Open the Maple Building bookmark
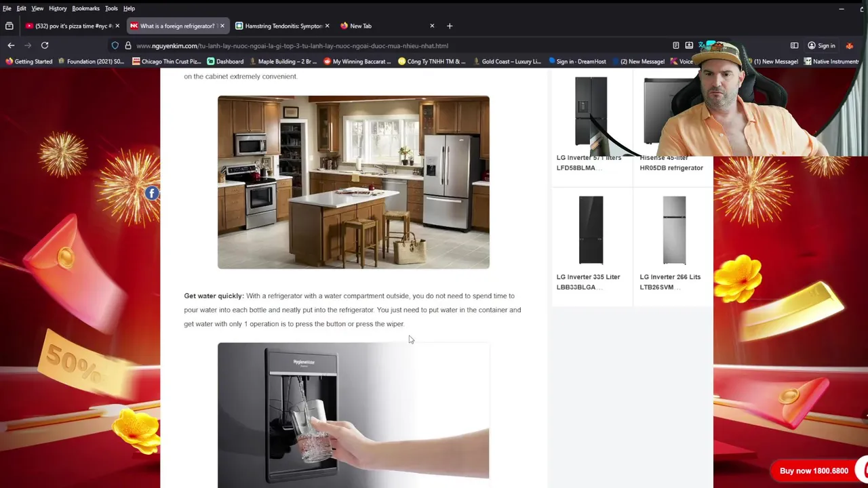Viewport: 868px width, 488px height. (x=282, y=61)
